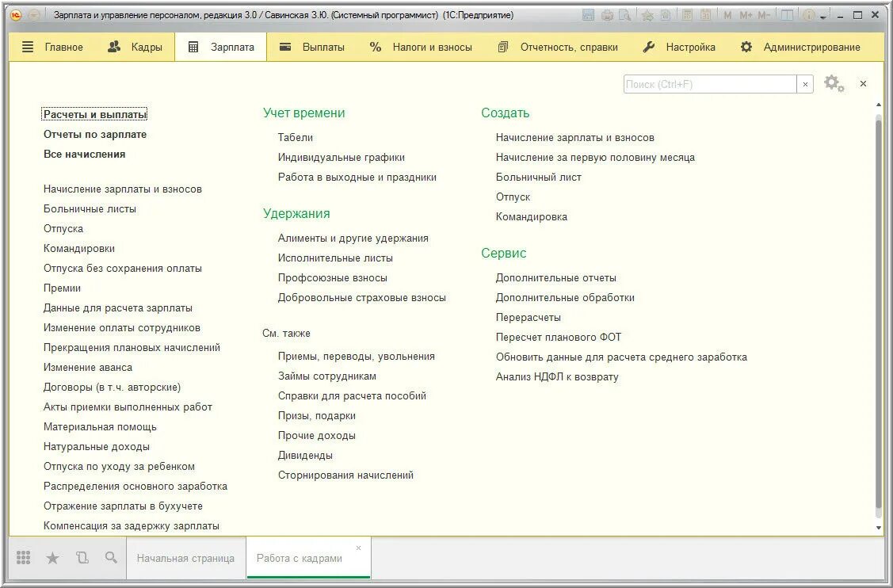Viewport: 893px width, 588px height.
Task: Open Все начисления link
Action: point(84,155)
